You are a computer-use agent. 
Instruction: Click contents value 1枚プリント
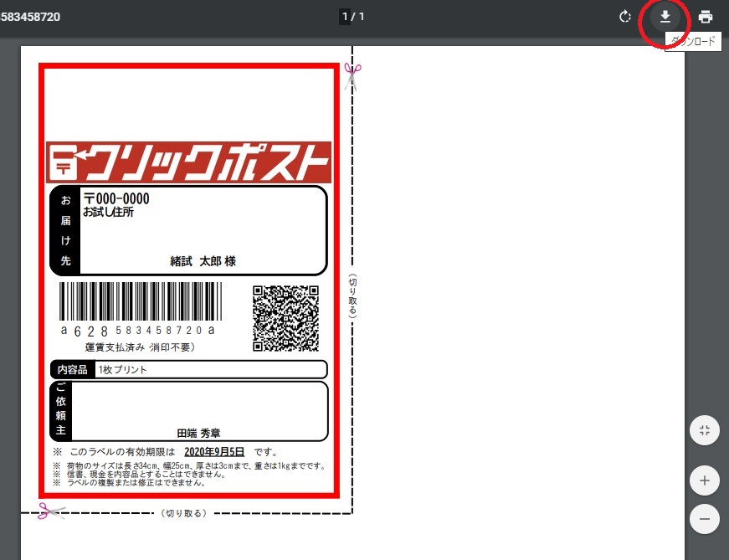123,370
